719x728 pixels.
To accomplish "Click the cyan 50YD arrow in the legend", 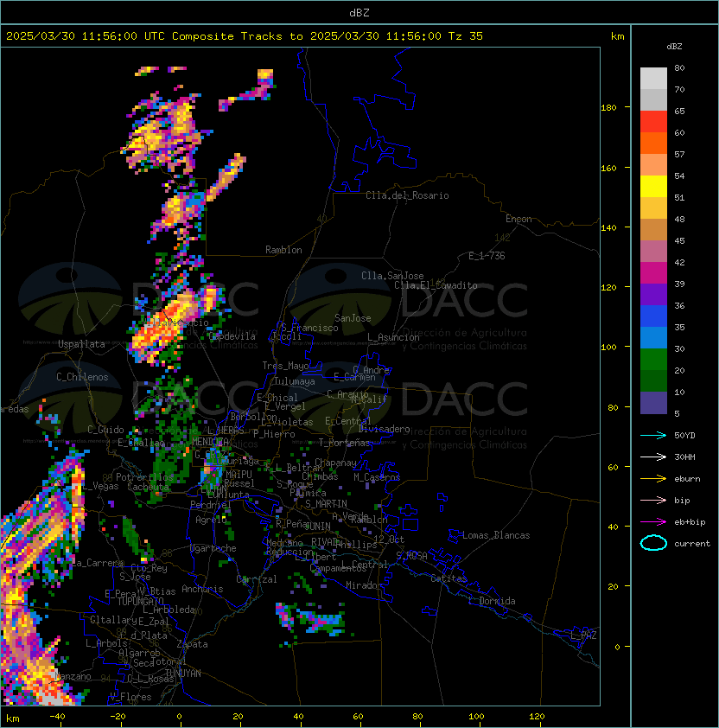I will pyautogui.click(x=653, y=436).
